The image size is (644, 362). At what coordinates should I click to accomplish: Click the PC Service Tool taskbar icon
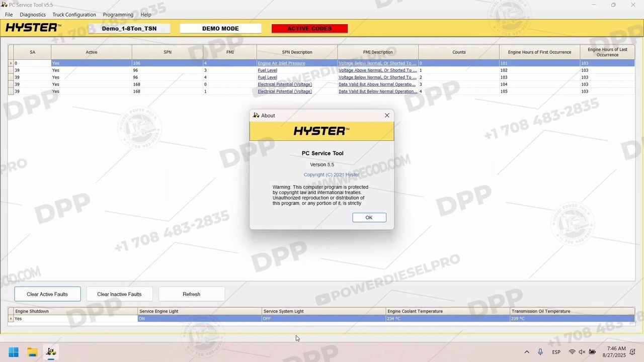pyautogui.click(x=51, y=352)
